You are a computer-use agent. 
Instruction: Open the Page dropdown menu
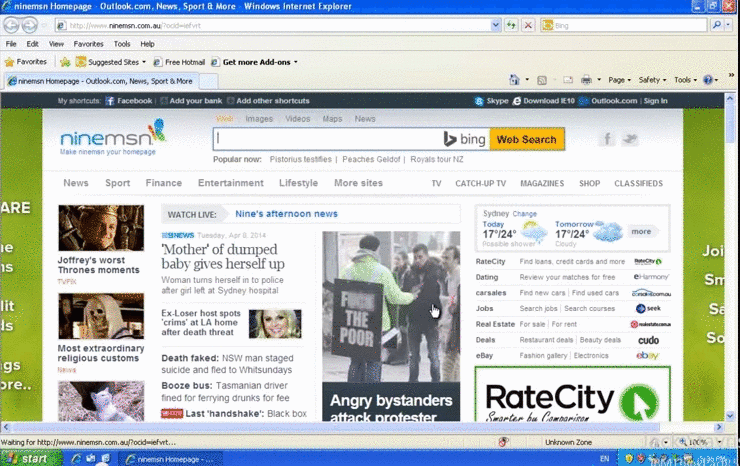pos(619,80)
